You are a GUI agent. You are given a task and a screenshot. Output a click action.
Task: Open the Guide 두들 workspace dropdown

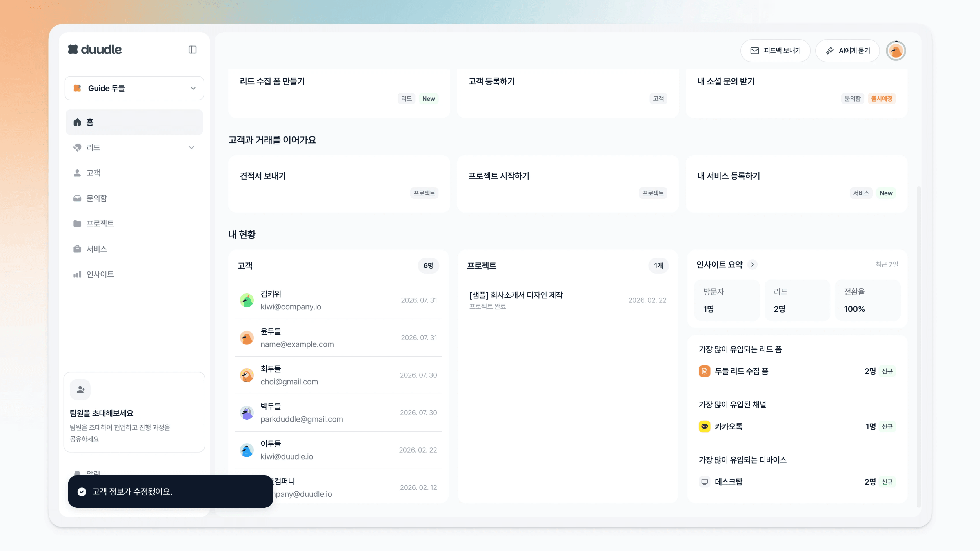click(134, 88)
